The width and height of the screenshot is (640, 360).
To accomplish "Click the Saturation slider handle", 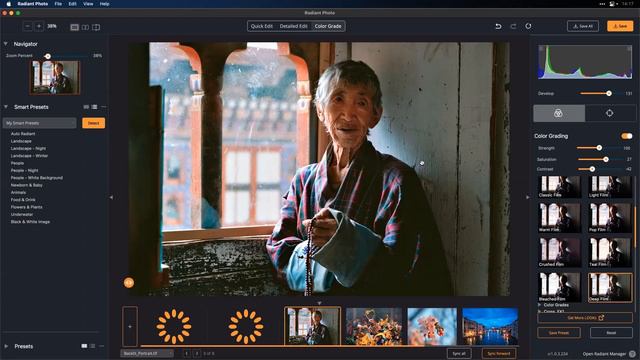I will (606, 159).
